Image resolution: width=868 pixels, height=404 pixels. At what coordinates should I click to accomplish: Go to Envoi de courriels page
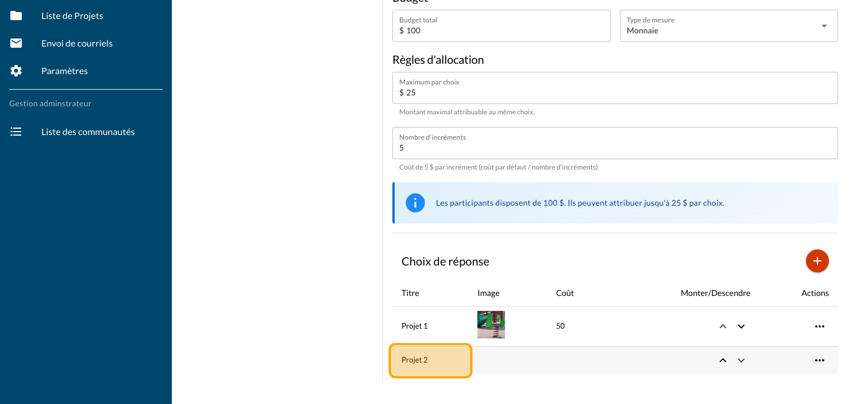pyautogui.click(x=77, y=43)
